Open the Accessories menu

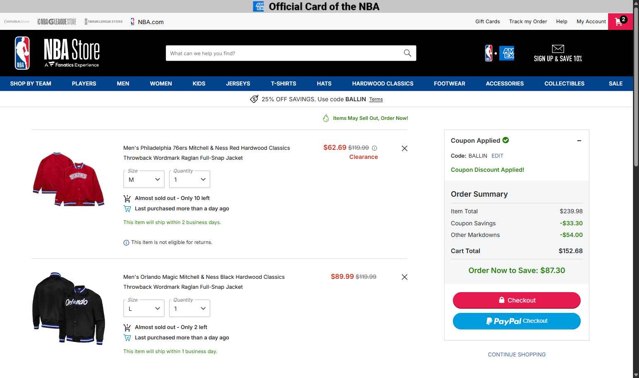click(x=505, y=84)
